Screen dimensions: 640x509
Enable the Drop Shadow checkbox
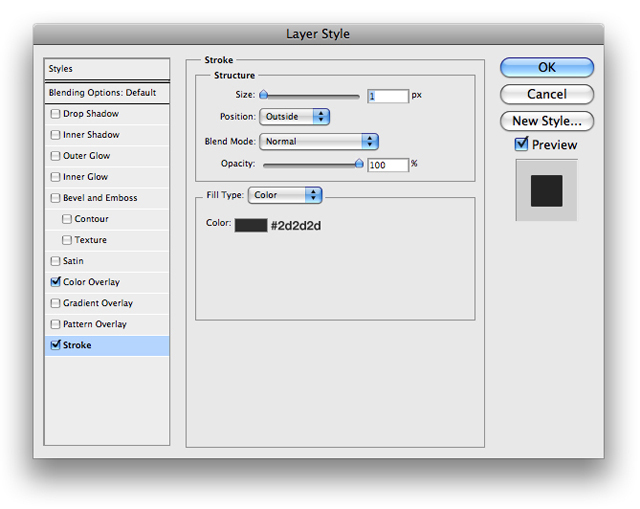pyautogui.click(x=55, y=114)
